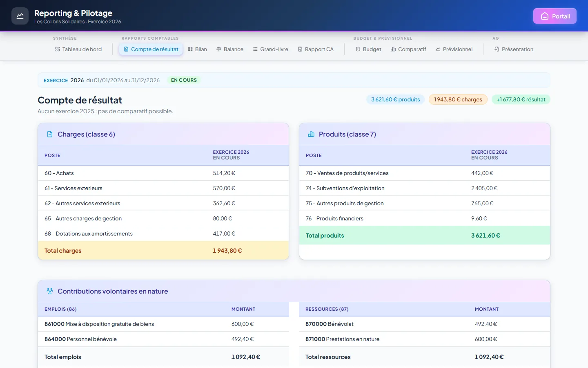Click the Rapport CA file icon
588x368 pixels.
pyautogui.click(x=300, y=49)
